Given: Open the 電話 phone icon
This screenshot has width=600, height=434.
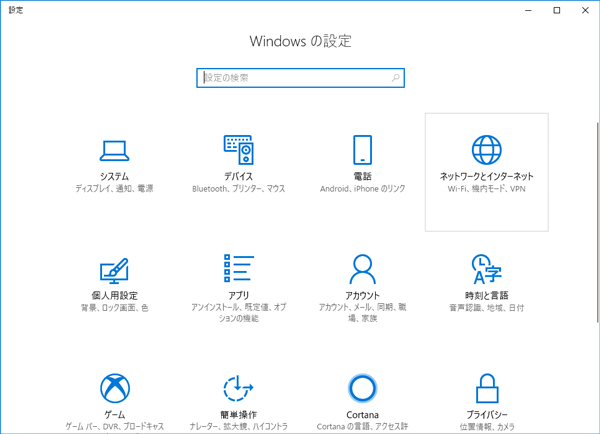Looking at the screenshot, I should pos(362,150).
